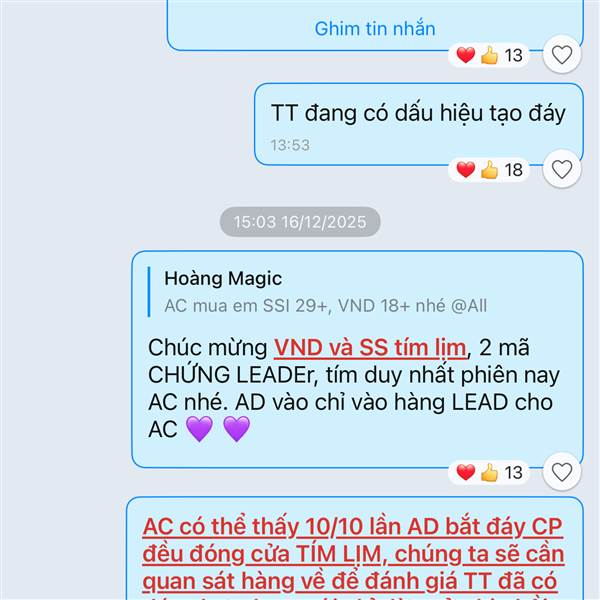The image size is (600, 600).
Task: Tap the first purple heart emoji
Action: coord(199,429)
